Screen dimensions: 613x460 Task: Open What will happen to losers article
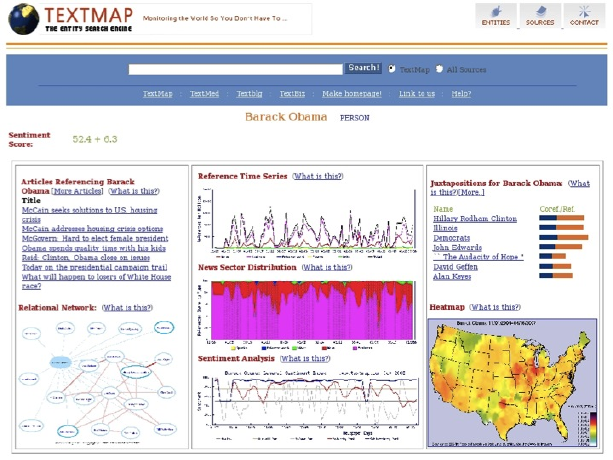tap(96, 281)
